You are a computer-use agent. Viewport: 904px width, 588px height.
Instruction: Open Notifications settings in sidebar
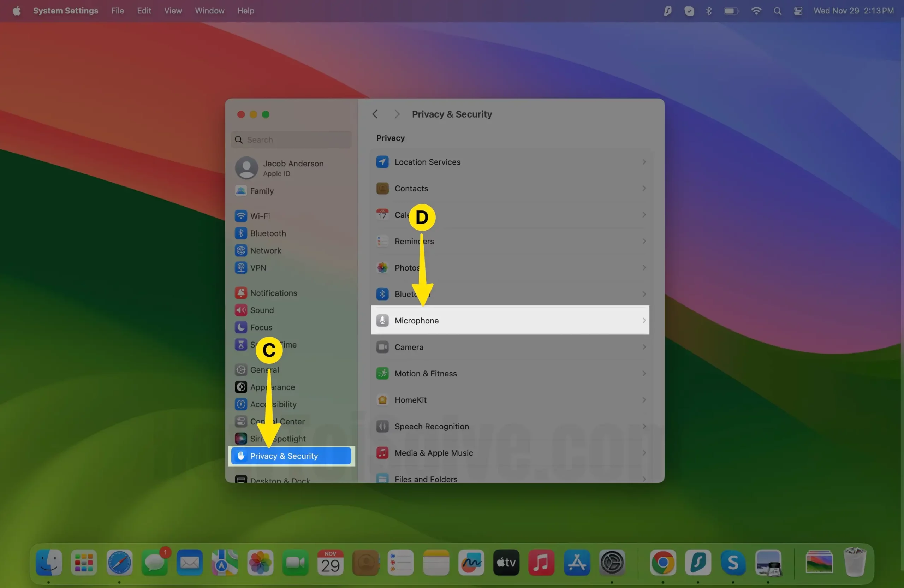tap(273, 293)
